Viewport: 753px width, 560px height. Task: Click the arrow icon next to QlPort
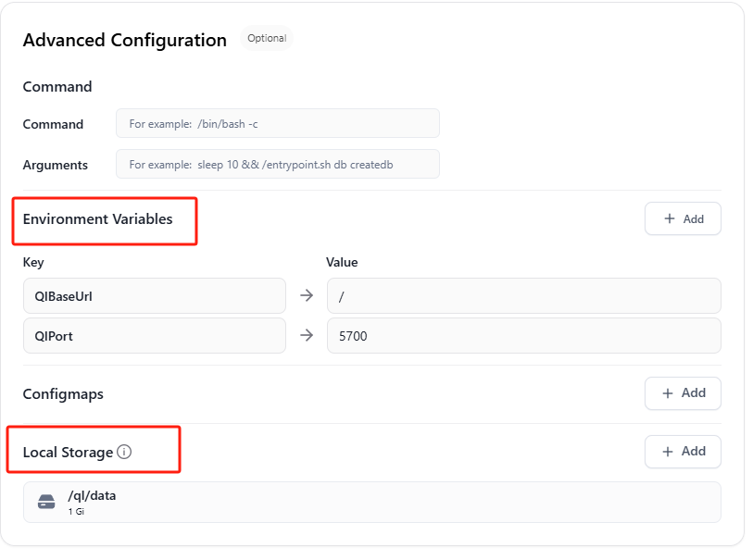point(307,336)
